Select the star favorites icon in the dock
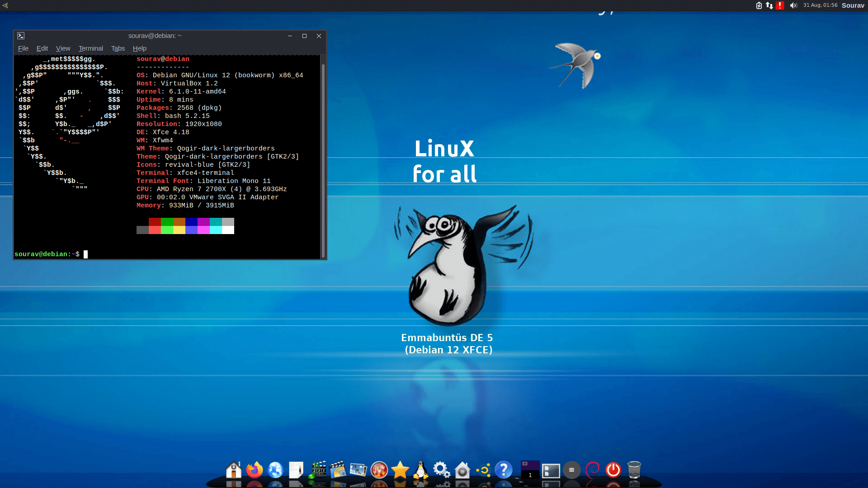The width and height of the screenshot is (868, 488). coord(400,470)
